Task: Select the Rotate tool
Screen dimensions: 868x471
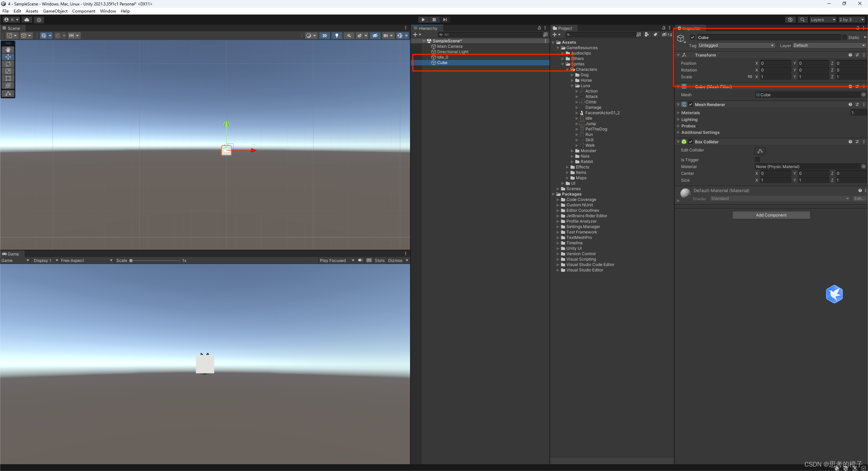Action: point(8,64)
